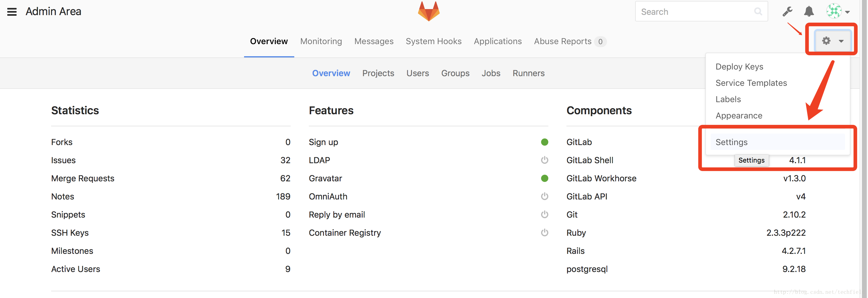Open the Jobs sub-tab
The image size is (868, 298).
(491, 73)
